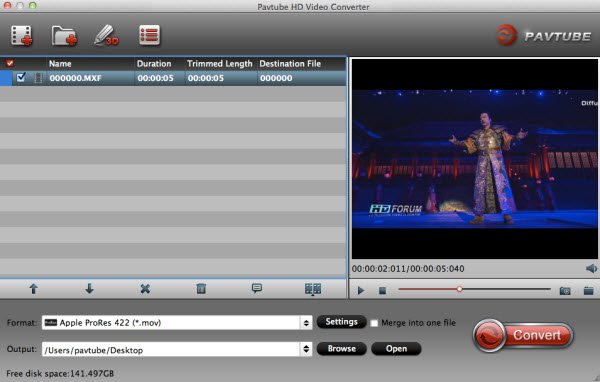Image resolution: width=600 pixels, height=382 pixels.
Task: Enable Merge into one file
Action: pos(374,323)
